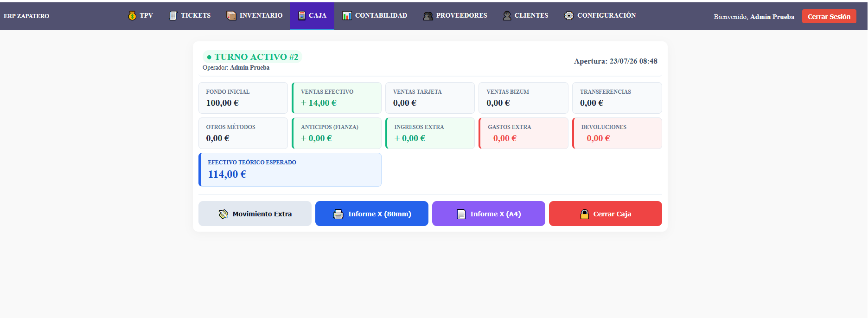Click the GASTOS EXTRA card
This screenshot has width=868, height=318.
(523, 133)
